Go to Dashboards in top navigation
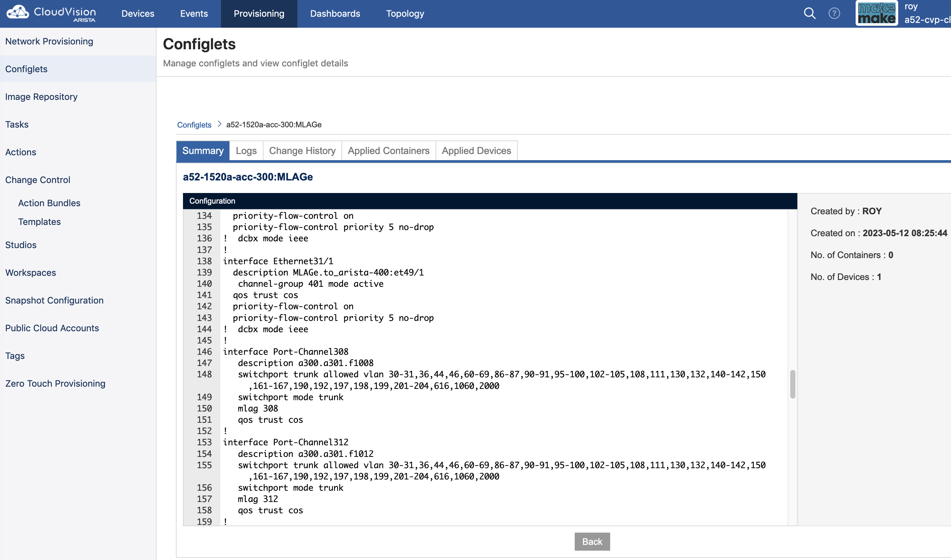This screenshot has height=560, width=951. [x=335, y=14]
